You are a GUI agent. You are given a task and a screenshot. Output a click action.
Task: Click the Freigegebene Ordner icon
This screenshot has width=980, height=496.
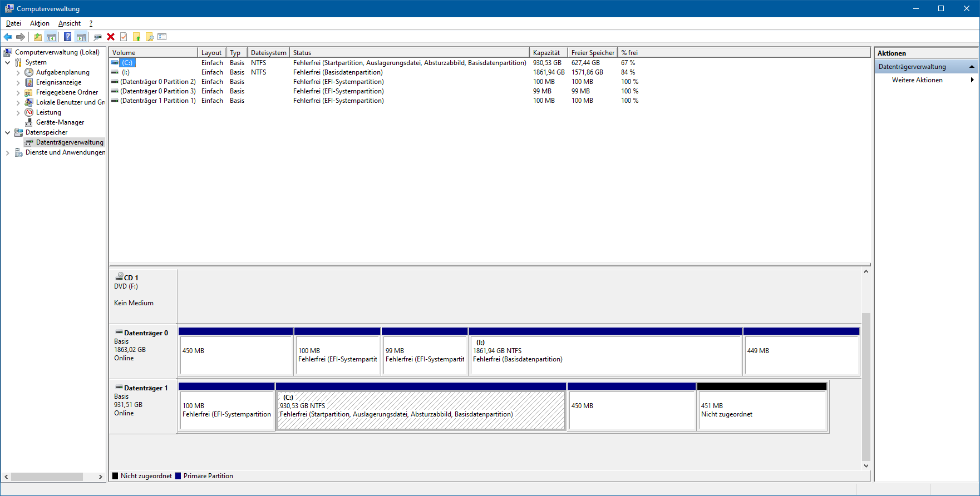29,92
